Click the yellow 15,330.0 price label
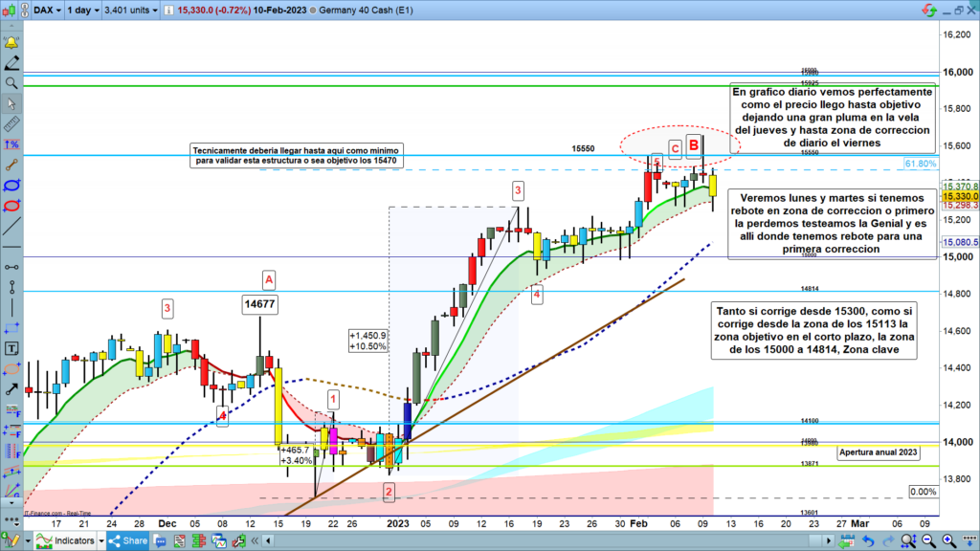 (959, 195)
